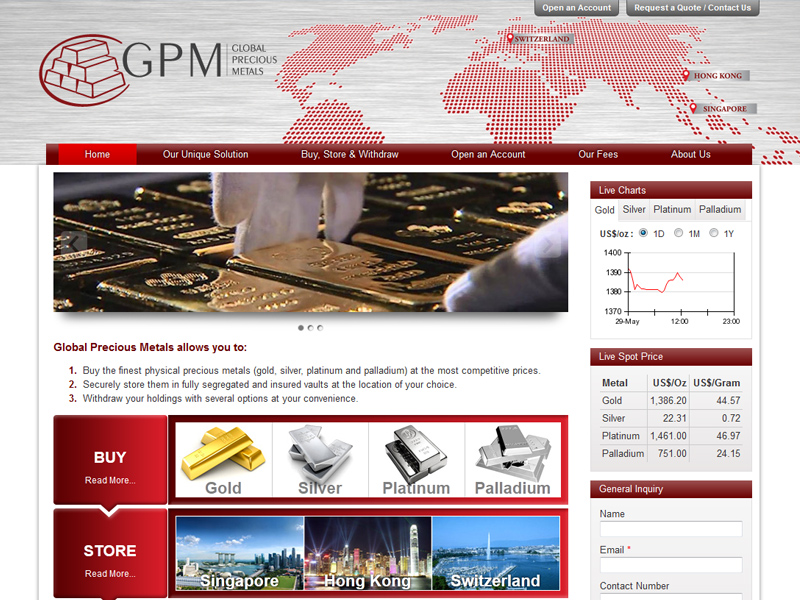This screenshot has width=800, height=600.
Task: Click the Palladium US$/Gram value 24.15
Action: [728, 454]
